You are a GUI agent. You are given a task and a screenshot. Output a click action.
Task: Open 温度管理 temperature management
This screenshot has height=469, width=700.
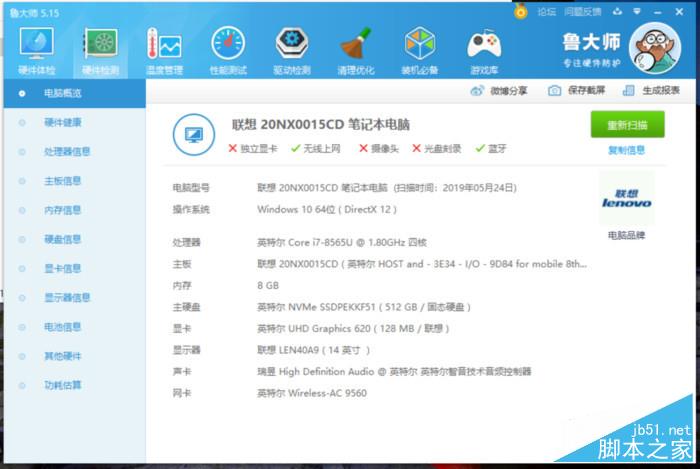[x=164, y=50]
